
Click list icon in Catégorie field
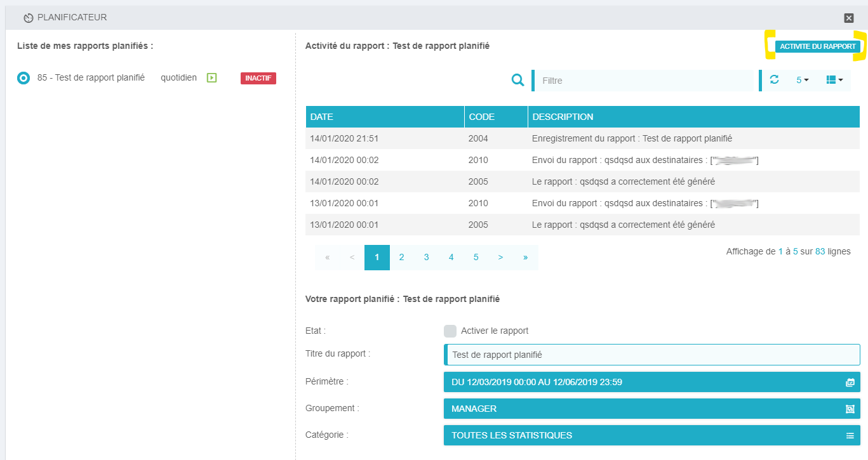850,436
